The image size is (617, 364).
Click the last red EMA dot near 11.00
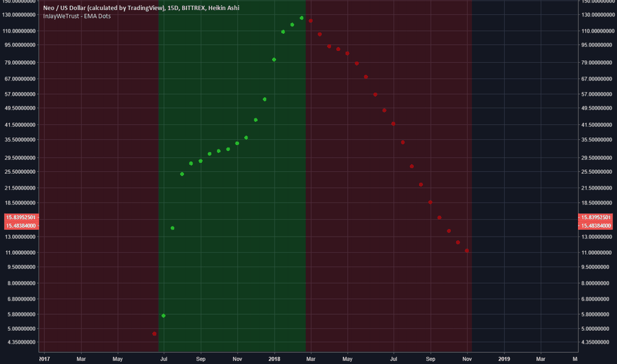467,251
